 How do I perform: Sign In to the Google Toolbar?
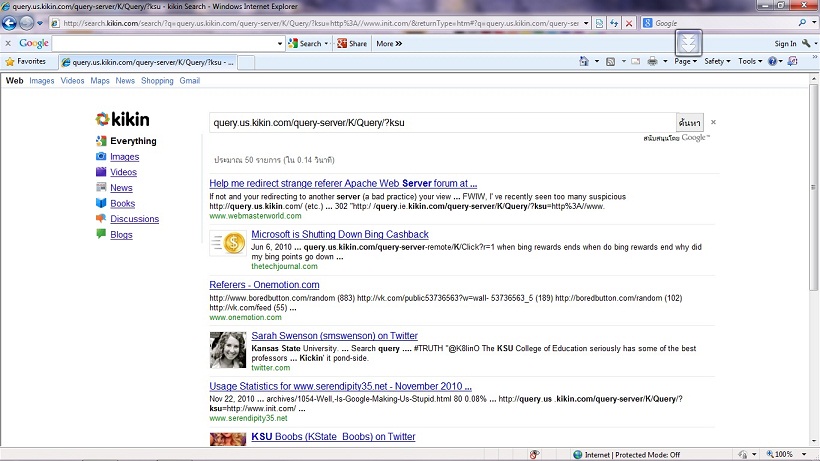coord(785,44)
